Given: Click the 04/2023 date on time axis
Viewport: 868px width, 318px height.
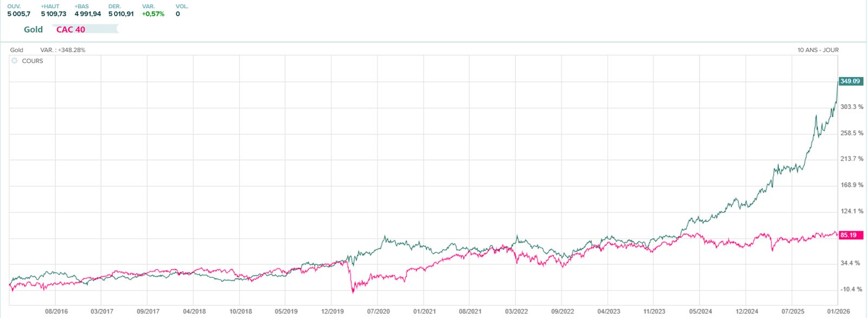Looking at the screenshot, I should coord(609,311).
